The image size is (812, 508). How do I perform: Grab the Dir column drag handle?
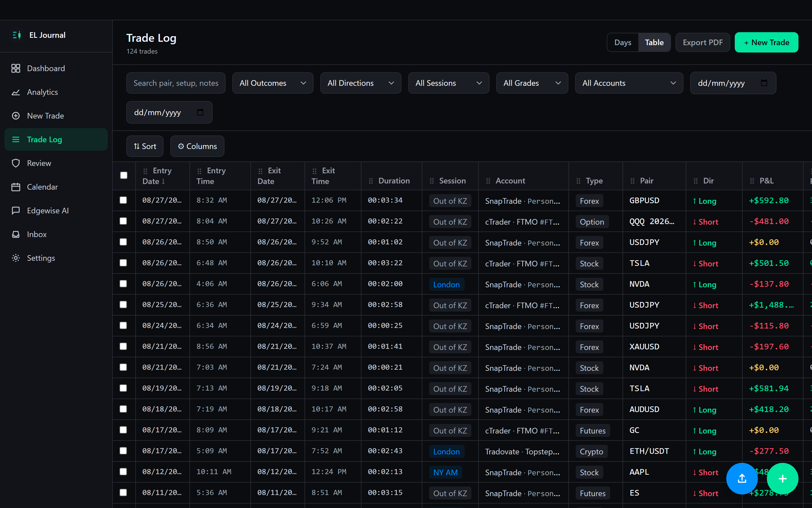pos(696,181)
